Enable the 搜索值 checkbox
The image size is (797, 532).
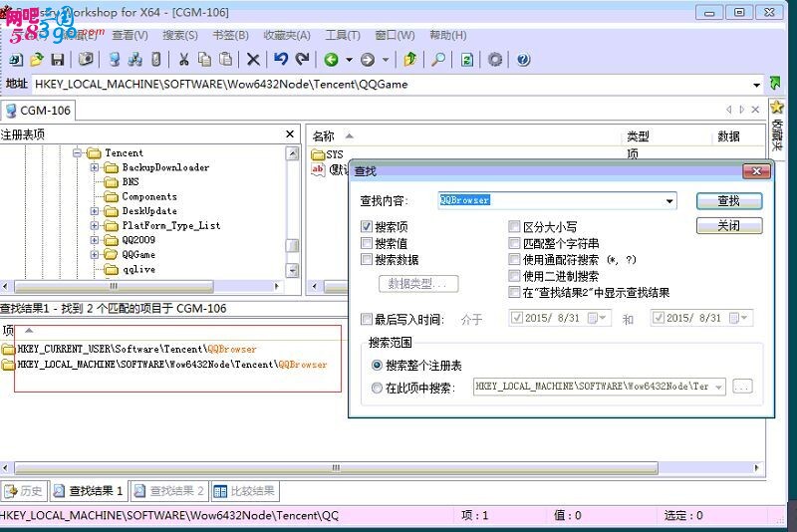pyautogui.click(x=367, y=243)
